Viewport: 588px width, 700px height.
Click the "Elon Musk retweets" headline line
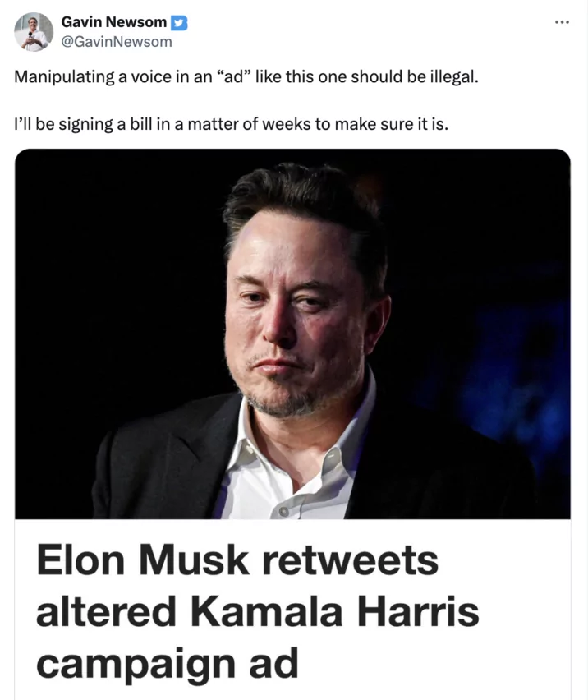point(237,560)
